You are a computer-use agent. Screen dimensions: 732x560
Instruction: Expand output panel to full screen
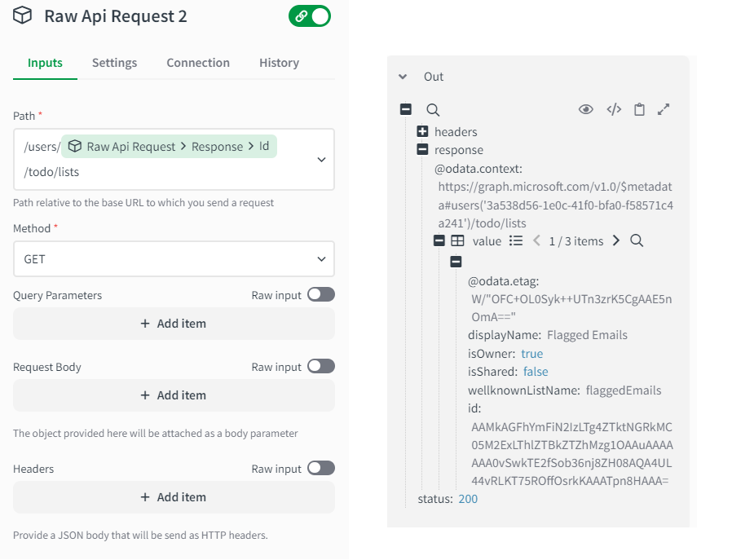pyautogui.click(x=664, y=109)
